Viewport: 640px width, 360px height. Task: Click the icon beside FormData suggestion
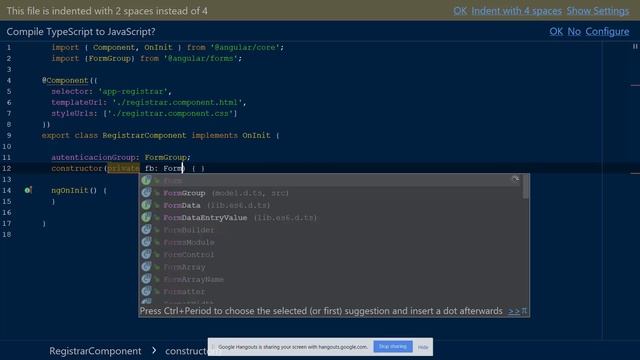pyautogui.click(x=146, y=205)
